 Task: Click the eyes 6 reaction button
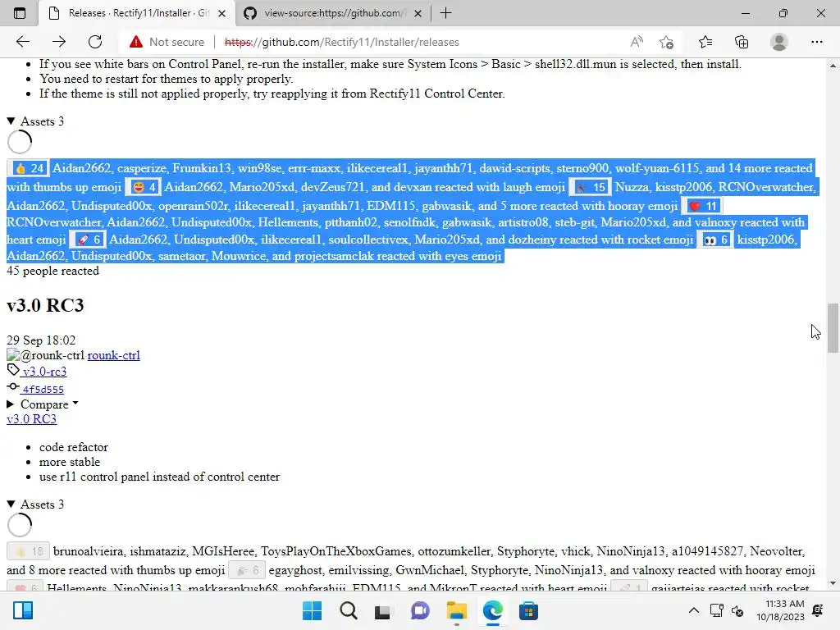tap(715, 240)
